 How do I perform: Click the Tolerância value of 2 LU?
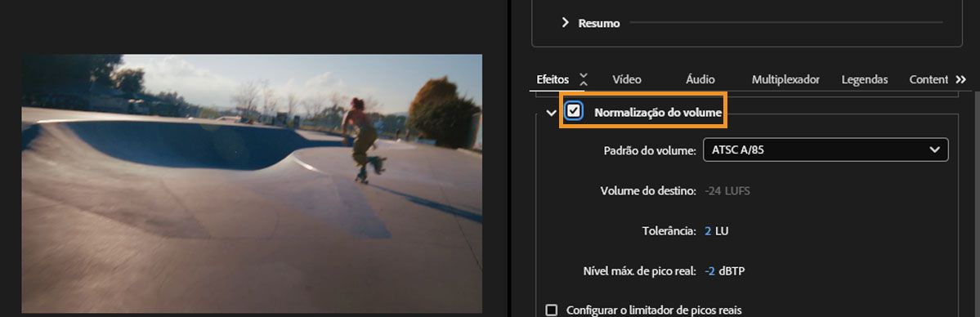tap(716, 230)
